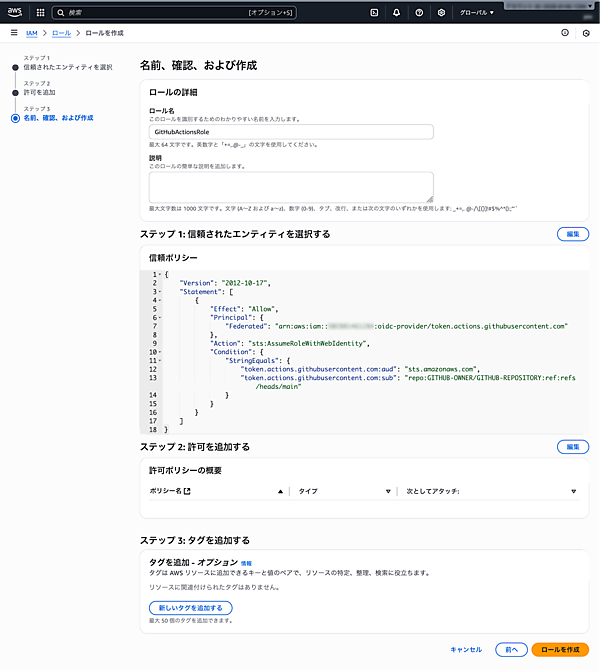Collapse the Condition block at line 10
The height and width of the screenshot is (672, 600).
[x=158, y=351]
